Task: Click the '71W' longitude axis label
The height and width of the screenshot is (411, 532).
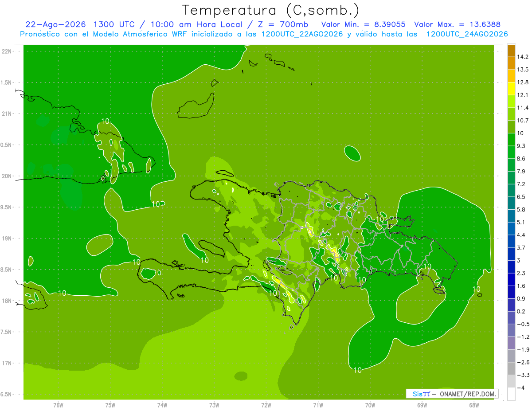Action: click(x=318, y=405)
